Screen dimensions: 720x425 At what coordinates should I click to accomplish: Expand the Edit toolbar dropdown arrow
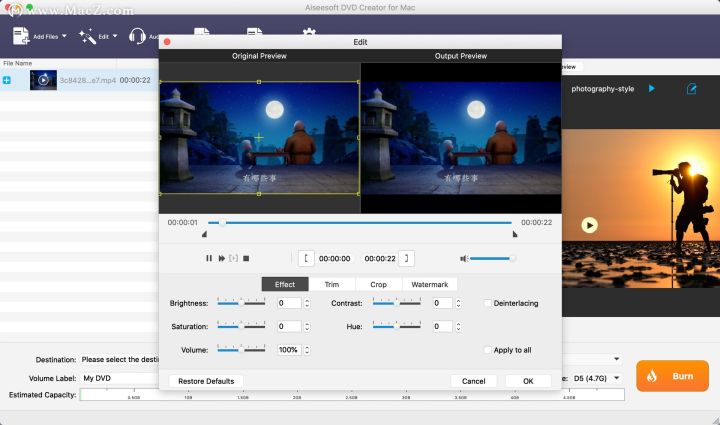[x=115, y=36]
